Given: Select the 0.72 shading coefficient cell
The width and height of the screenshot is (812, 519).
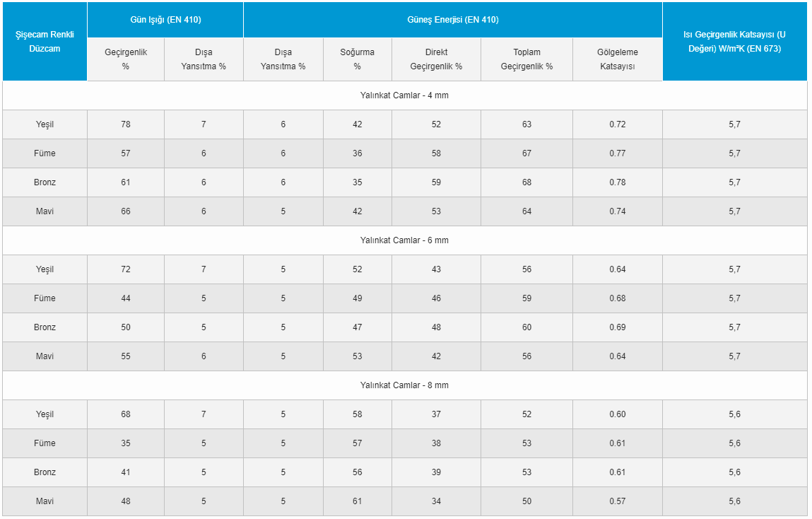Looking at the screenshot, I should click(618, 124).
